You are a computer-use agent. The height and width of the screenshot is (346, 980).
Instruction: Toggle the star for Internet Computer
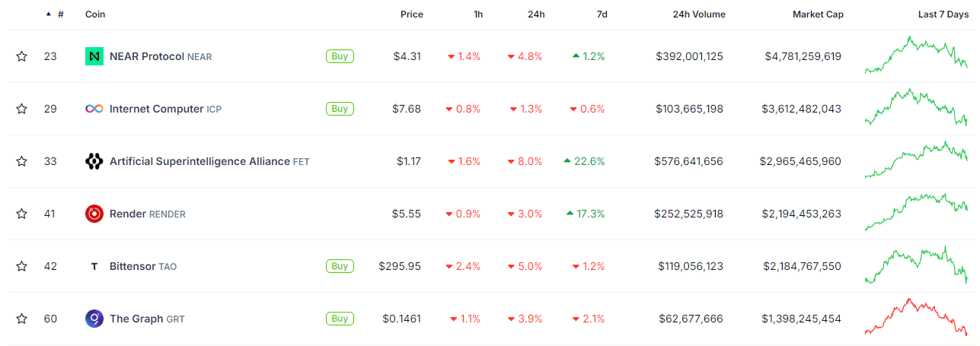tap(22, 109)
